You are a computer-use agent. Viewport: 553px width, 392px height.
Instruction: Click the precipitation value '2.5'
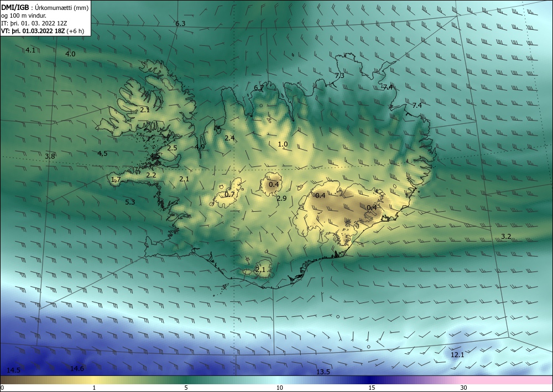[x=172, y=148]
